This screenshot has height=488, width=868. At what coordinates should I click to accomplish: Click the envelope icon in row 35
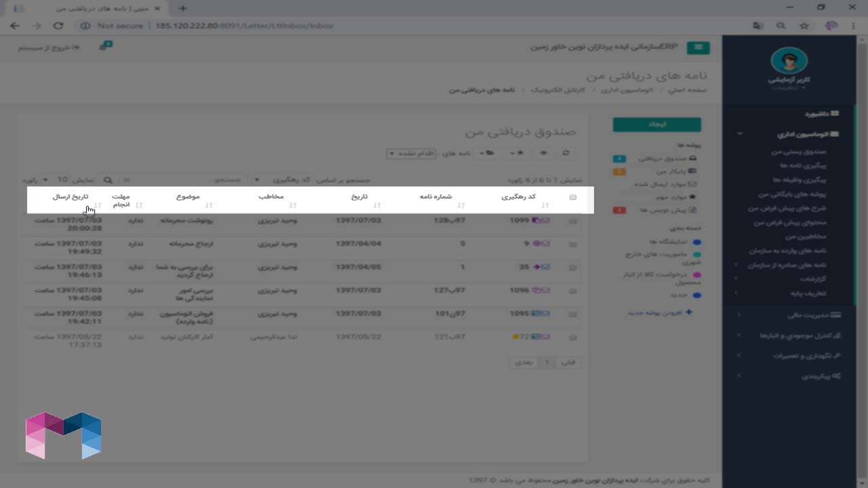(x=546, y=267)
